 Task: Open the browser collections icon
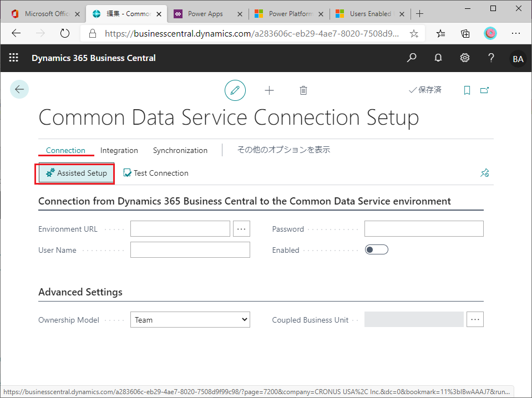465,33
